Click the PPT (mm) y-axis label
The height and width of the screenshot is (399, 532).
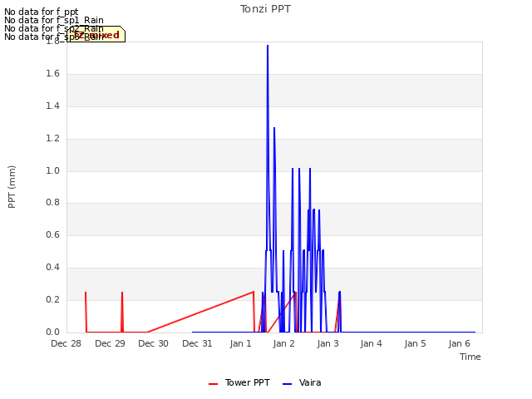(x=12, y=186)
